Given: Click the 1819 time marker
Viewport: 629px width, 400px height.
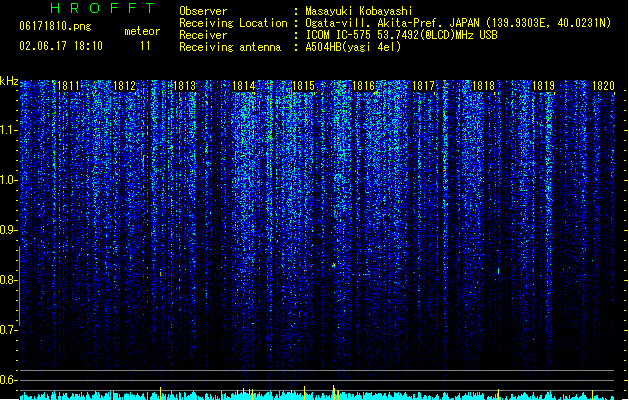Looking at the screenshot, I should 543,85.
